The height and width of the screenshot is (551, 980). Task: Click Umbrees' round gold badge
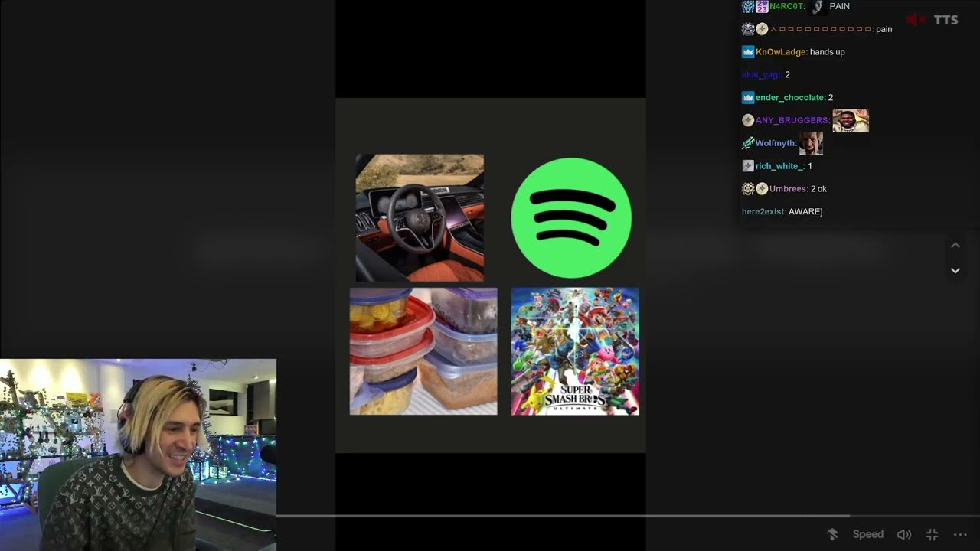click(x=762, y=188)
